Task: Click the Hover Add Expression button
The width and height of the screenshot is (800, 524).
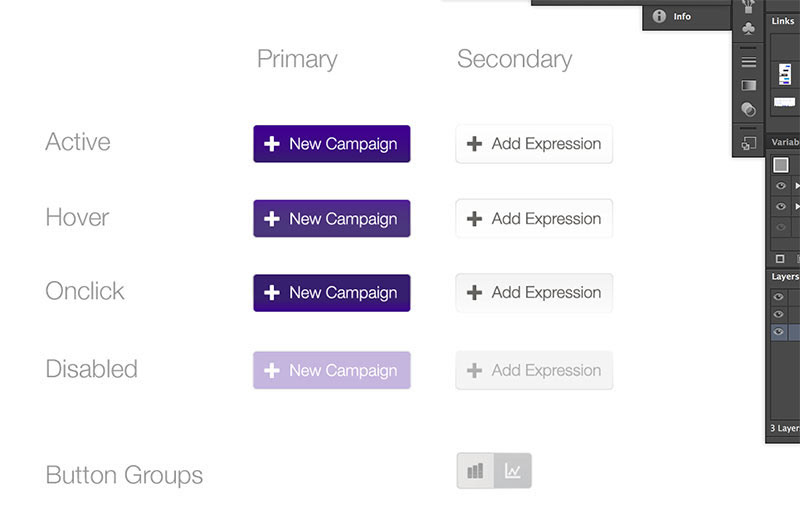Action: click(x=534, y=219)
